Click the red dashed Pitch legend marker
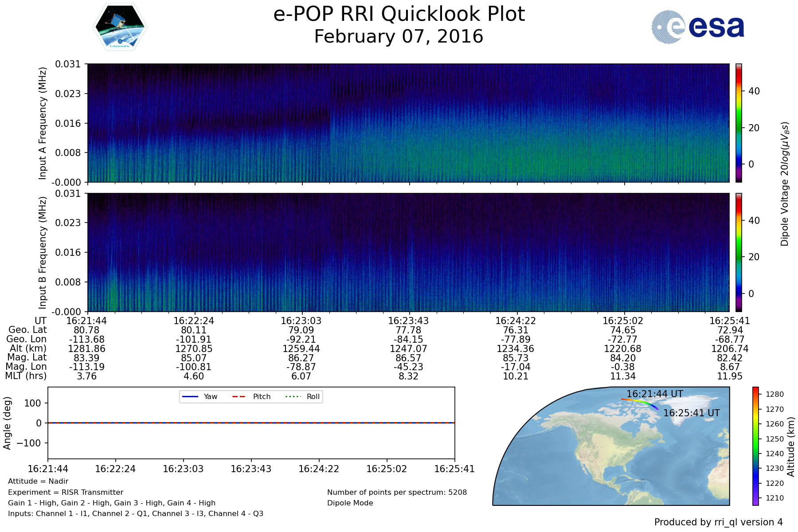Image resolution: width=798 pixels, height=532 pixels. [x=239, y=396]
